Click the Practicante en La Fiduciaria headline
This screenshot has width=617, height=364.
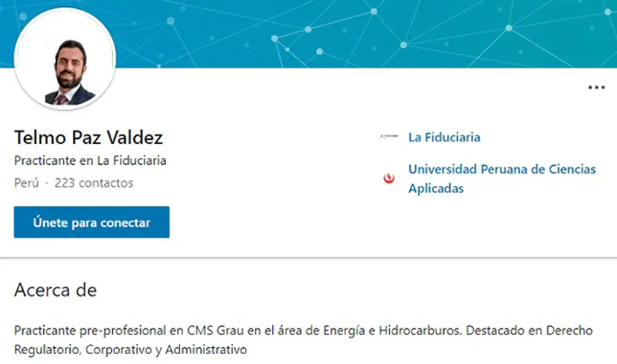click(x=90, y=160)
